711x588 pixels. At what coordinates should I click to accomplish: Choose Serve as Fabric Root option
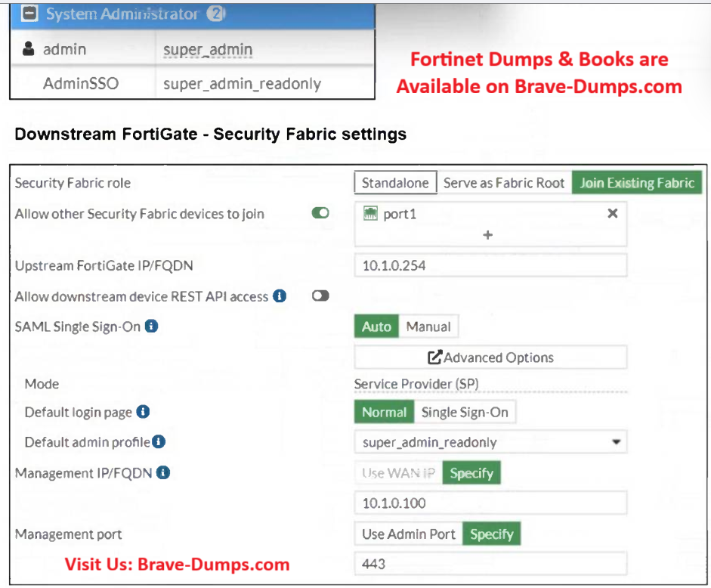tap(504, 183)
